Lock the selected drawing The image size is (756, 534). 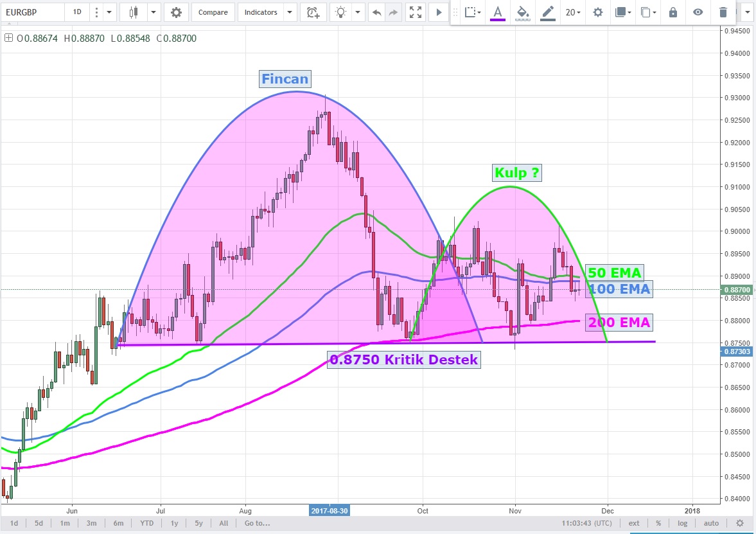(673, 12)
